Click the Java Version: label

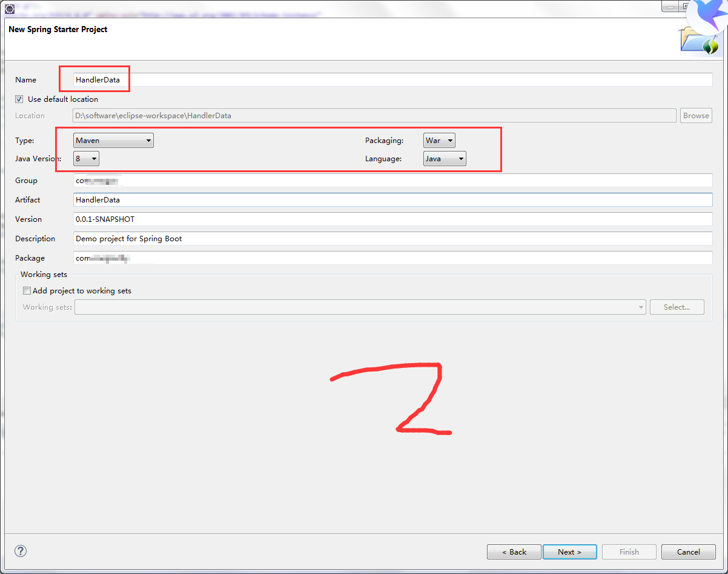point(38,159)
